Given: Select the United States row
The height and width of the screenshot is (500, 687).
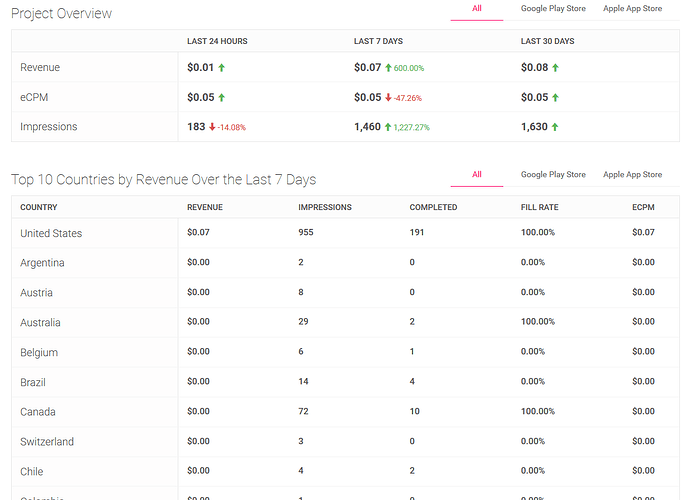Looking at the screenshot, I should pos(51,233).
